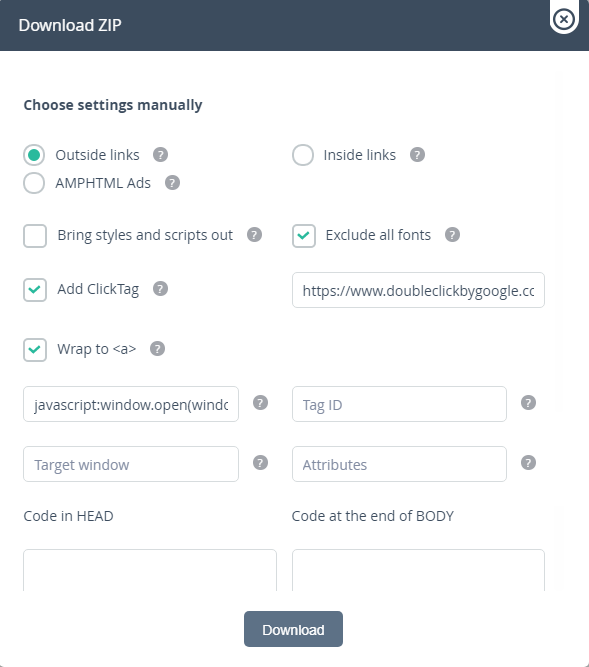The height and width of the screenshot is (667, 589).
Task: Click help icon next to Target window field
Action: click(260, 462)
